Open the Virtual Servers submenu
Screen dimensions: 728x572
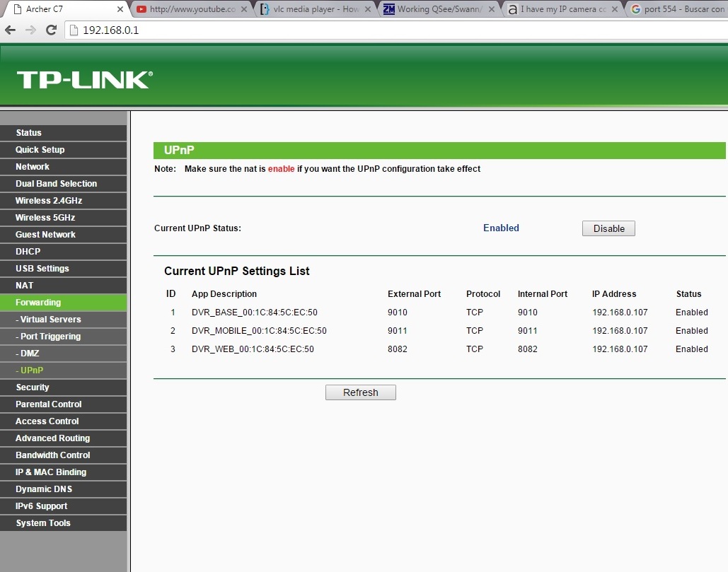[63, 320]
